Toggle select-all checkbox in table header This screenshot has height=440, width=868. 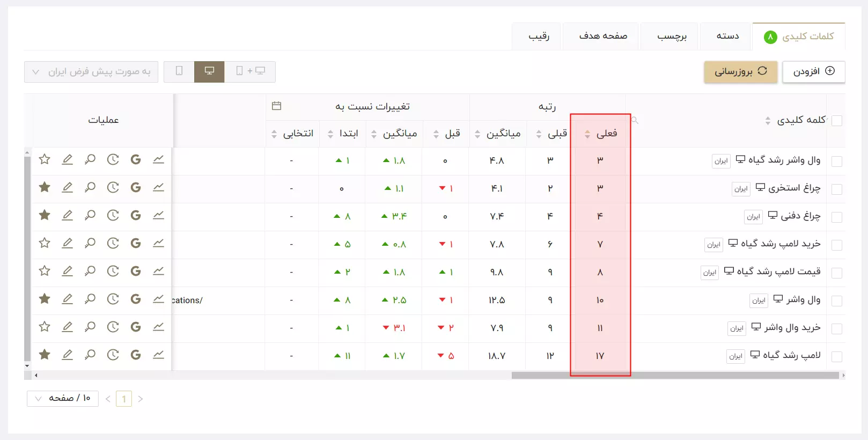point(836,121)
